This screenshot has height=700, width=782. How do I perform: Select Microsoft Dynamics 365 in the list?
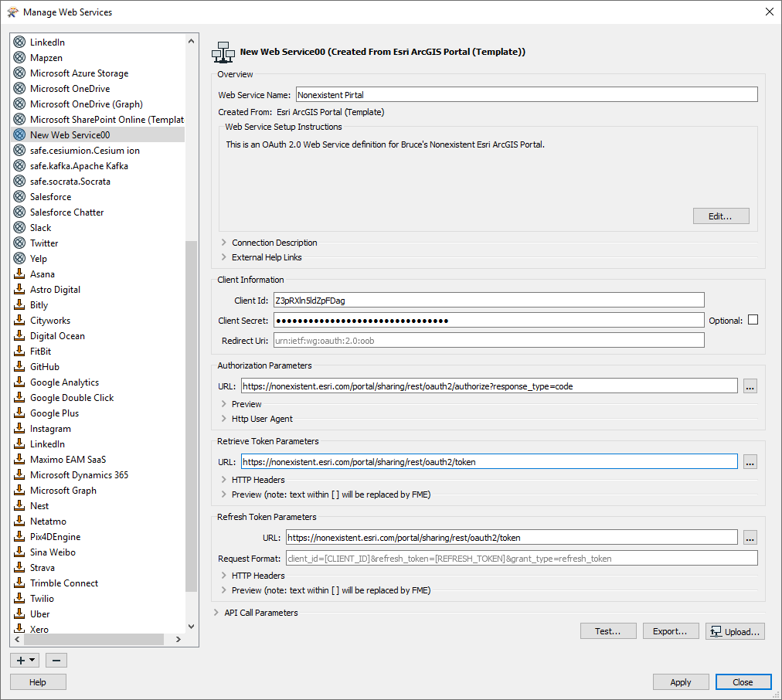click(98, 474)
